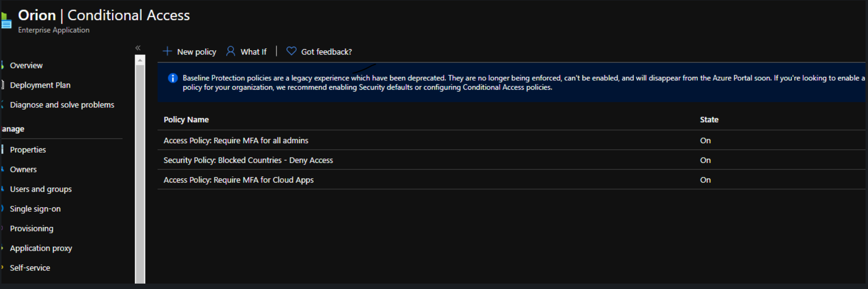
Task: Click the Orion enterprise application icon
Action: [x=6, y=21]
